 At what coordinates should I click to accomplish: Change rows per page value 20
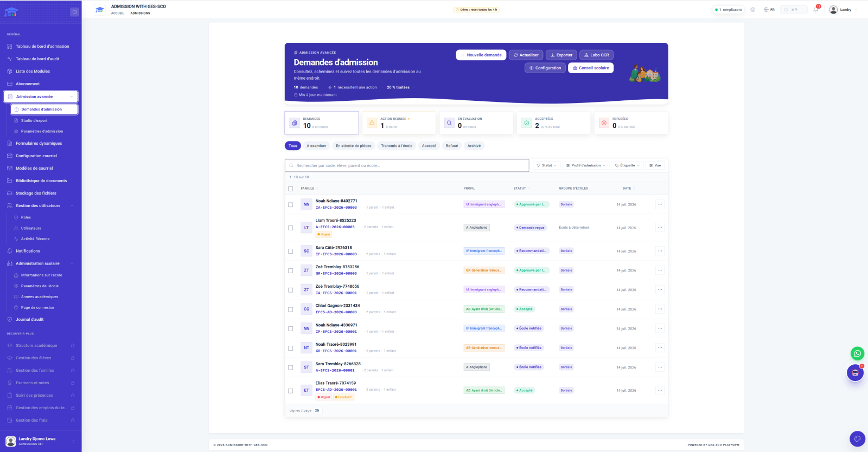click(x=317, y=411)
